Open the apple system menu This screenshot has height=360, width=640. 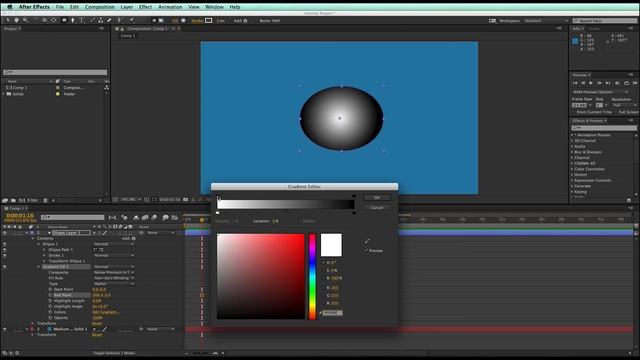click(x=9, y=7)
